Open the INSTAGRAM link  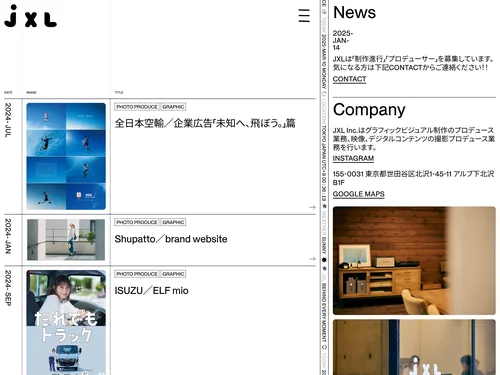(x=353, y=158)
